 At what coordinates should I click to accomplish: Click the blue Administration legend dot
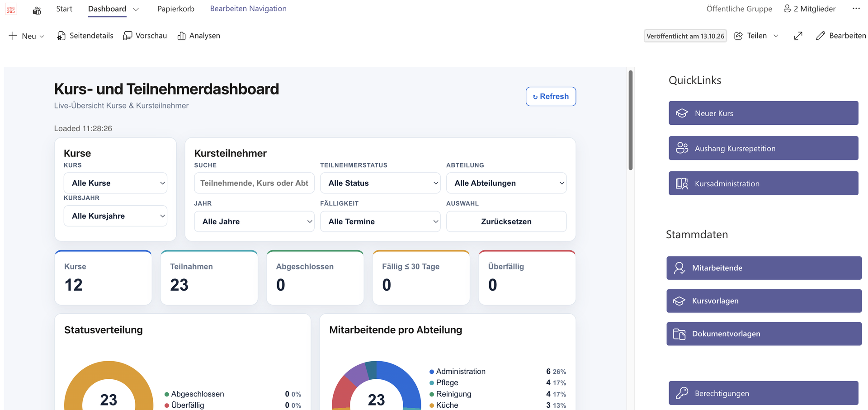[x=432, y=372]
